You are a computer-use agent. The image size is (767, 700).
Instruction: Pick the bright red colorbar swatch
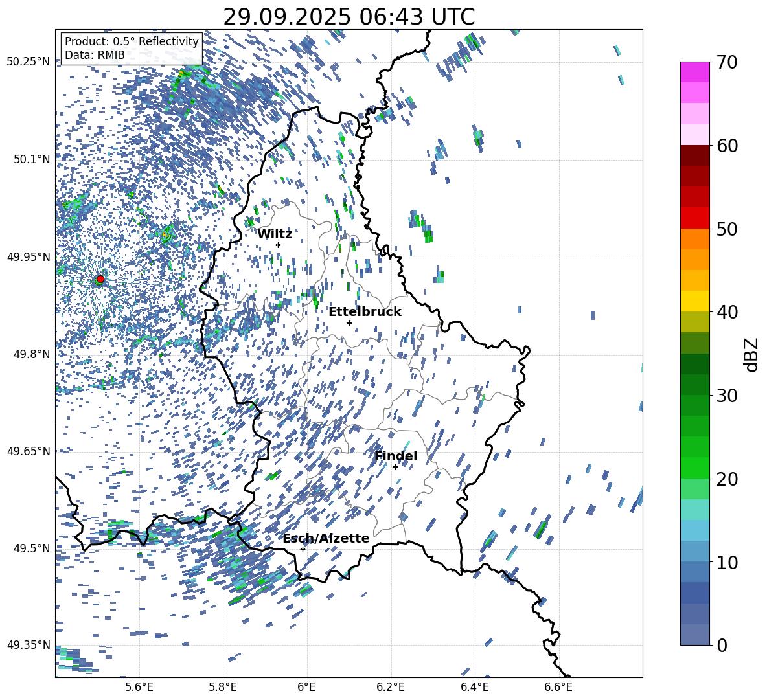(x=695, y=218)
